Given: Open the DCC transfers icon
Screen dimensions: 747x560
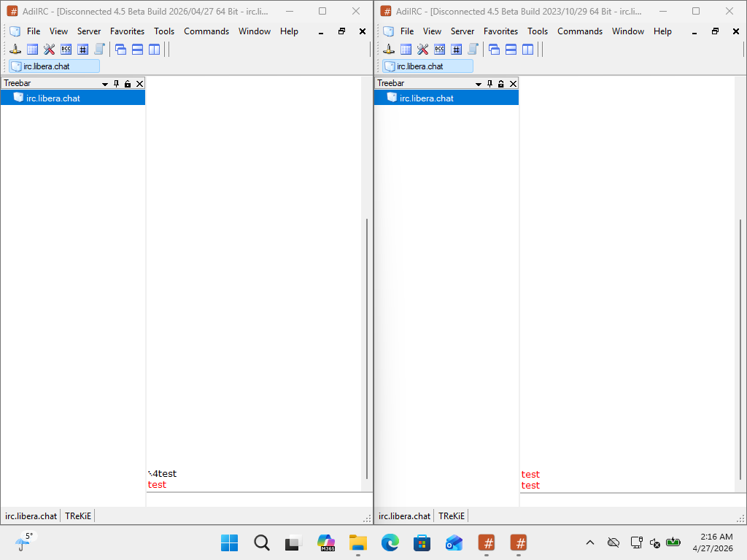Looking at the screenshot, I should pyautogui.click(x=66, y=49).
